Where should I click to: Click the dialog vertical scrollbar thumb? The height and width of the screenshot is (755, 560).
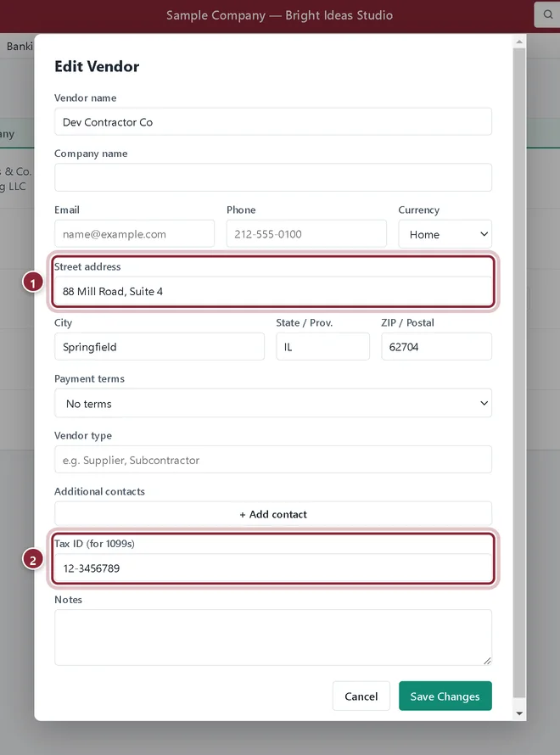point(519,373)
